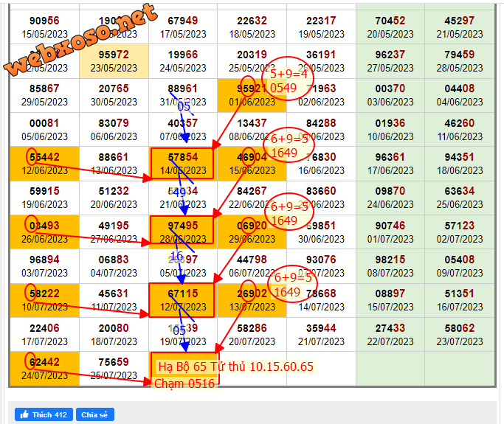The height and width of the screenshot is (424, 504).
Task: Select the cell 09870 dated 24/06/2023
Action: tap(390, 198)
